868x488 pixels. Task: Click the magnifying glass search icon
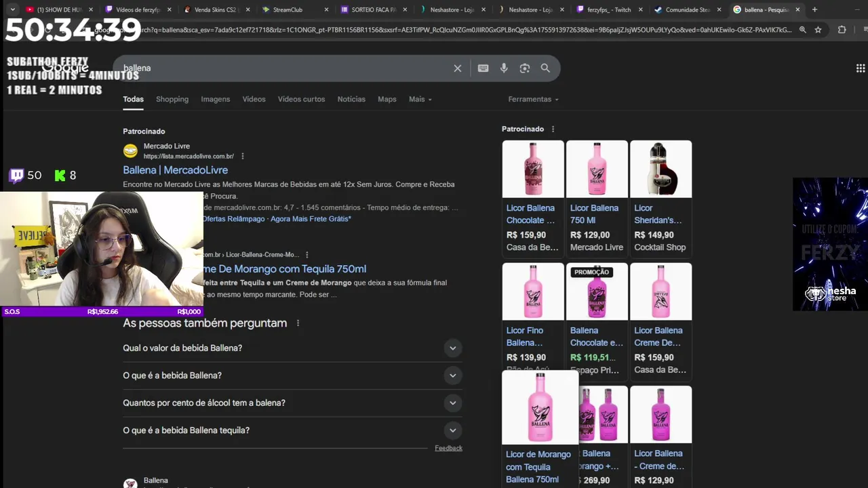(x=545, y=68)
